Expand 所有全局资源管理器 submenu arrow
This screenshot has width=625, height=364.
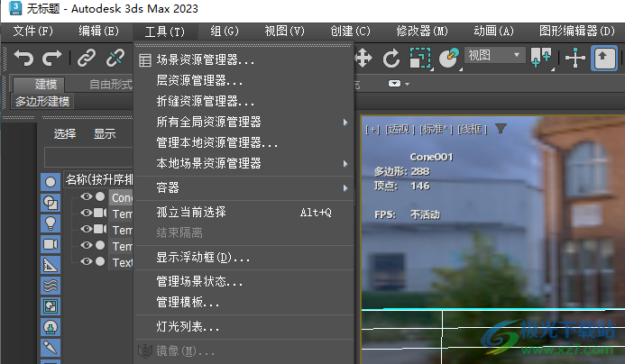tap(345, 123)
